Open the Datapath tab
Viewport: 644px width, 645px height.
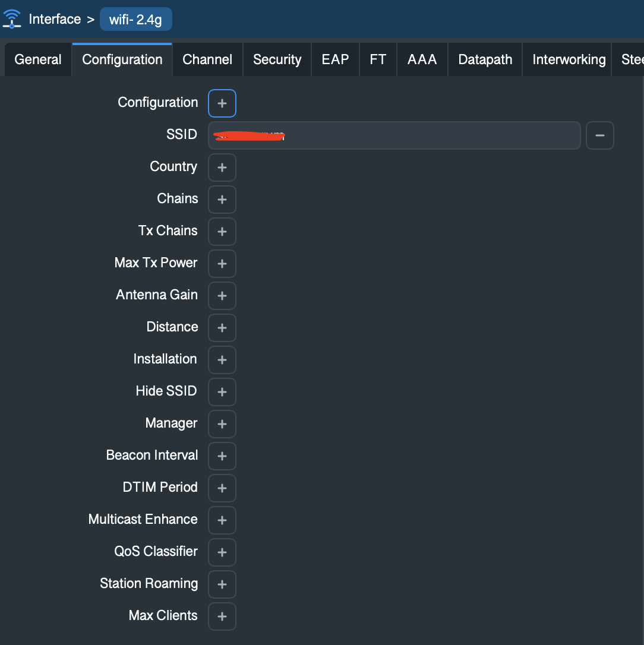click(485, 60)
